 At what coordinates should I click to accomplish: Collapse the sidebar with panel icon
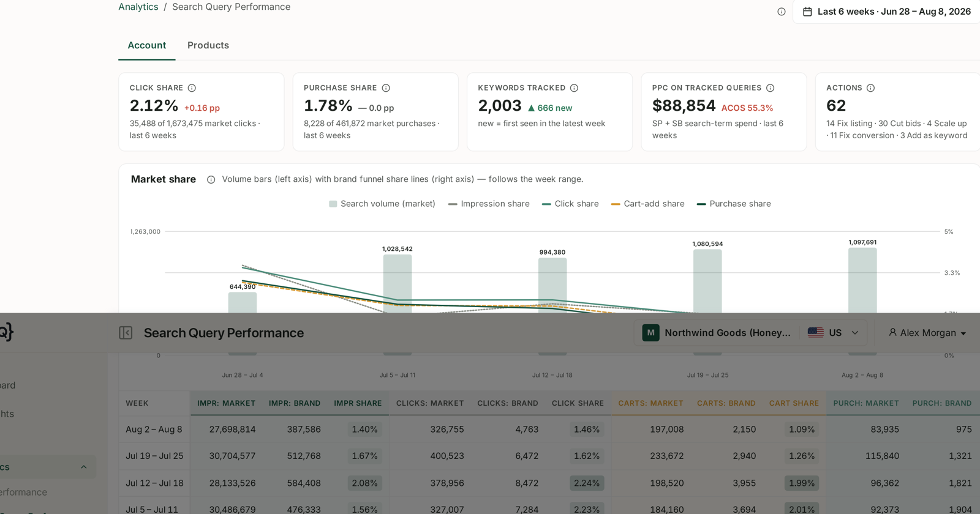[x=126, y=333]
